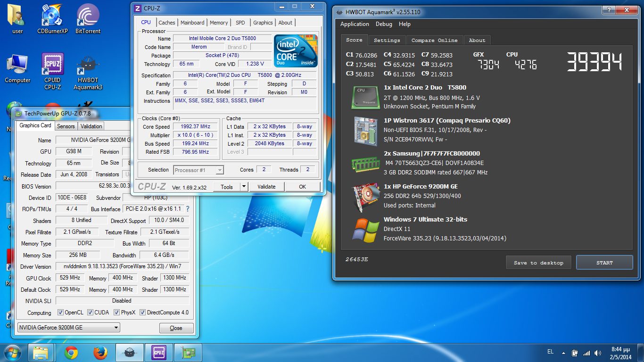
Task: Open the Application menu in Aquamark
Action: coord(355,24)
